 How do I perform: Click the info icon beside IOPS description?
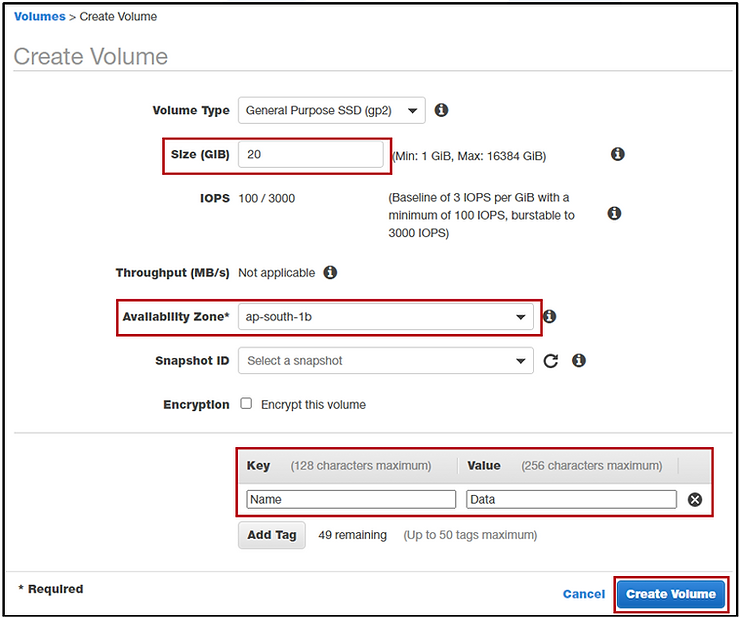[x=614, y=213]
